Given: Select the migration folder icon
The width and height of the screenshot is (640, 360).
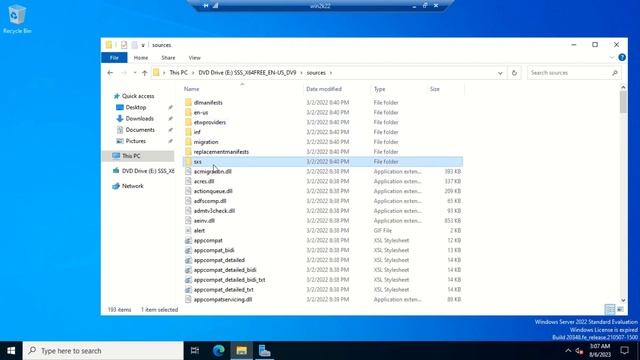Looking at the screenshot, I should (x=188, y=142).
